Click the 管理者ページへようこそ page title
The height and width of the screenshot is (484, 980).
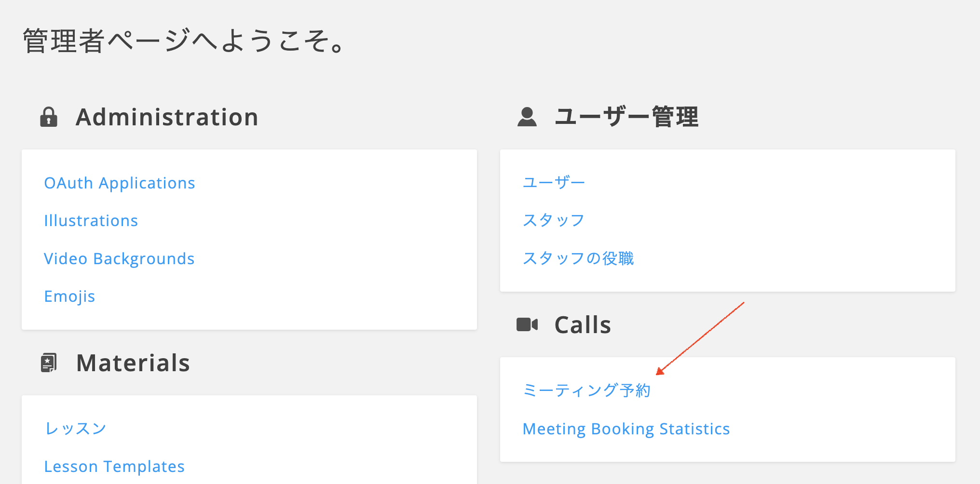(183, 41)
